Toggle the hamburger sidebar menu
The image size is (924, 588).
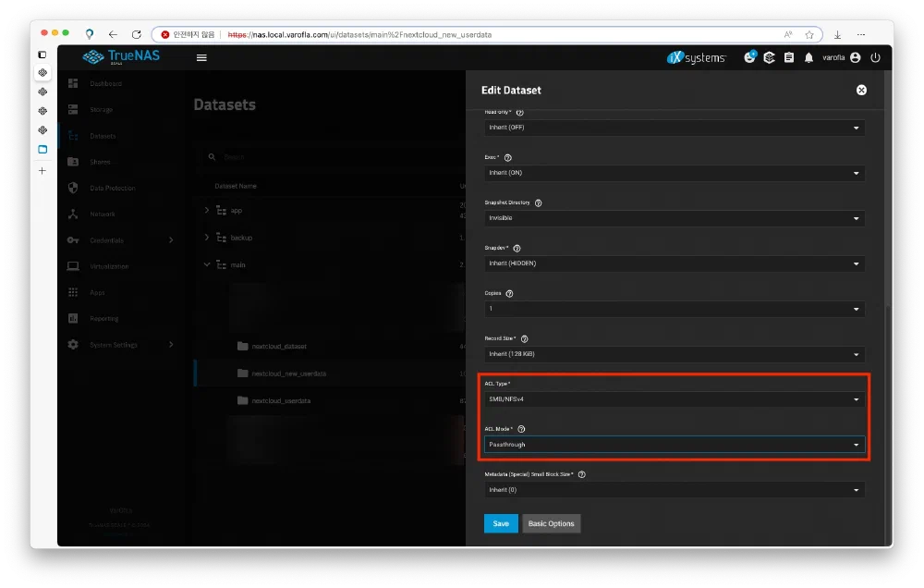pyautogui.click(x=201, y=57)
